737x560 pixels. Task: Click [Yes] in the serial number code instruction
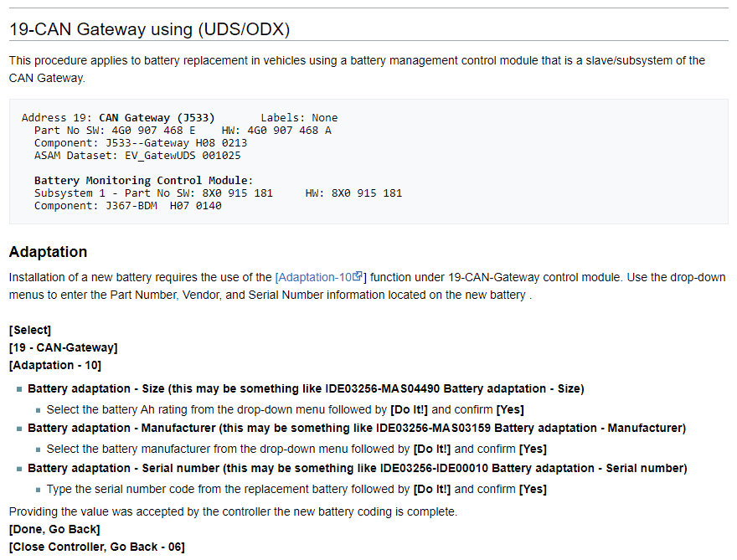[x=533, y=489]
